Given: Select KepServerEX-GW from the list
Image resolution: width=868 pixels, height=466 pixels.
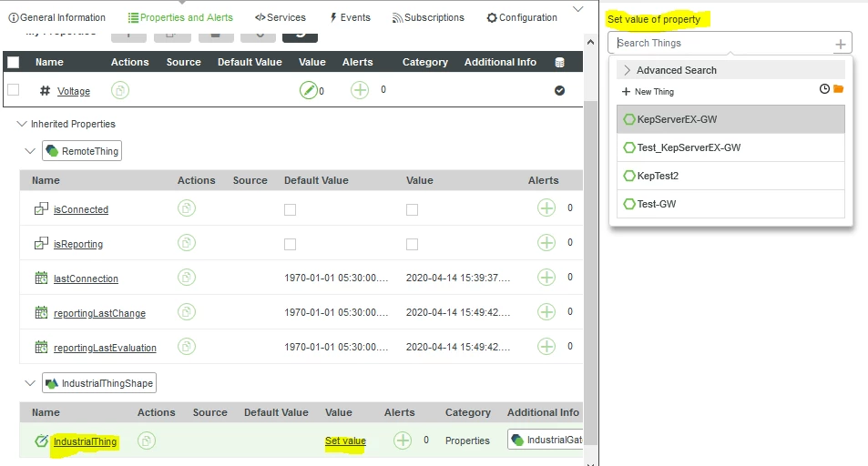Looking at the screenshot, I should click(730, 119).
